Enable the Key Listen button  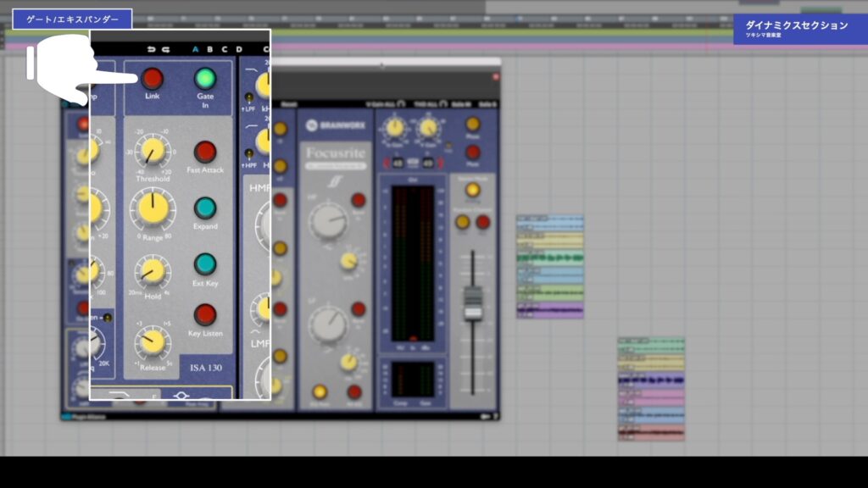[205, 315]
